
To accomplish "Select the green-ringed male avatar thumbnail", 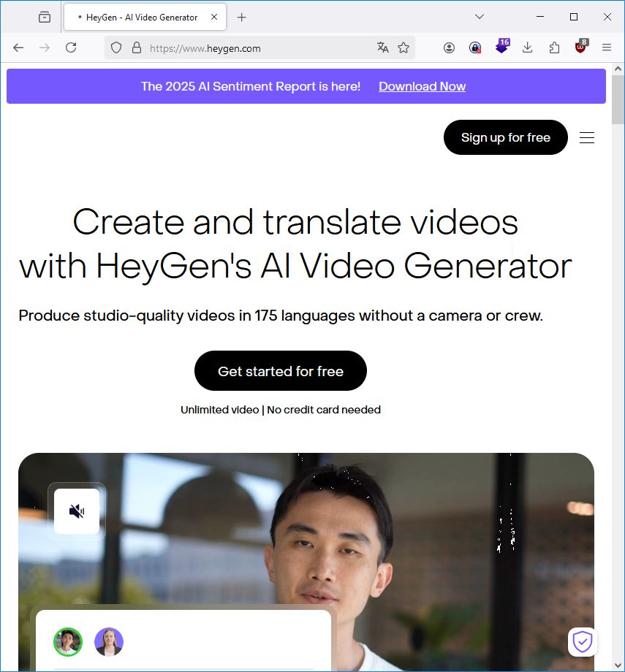I will click(x=68, y=641).
